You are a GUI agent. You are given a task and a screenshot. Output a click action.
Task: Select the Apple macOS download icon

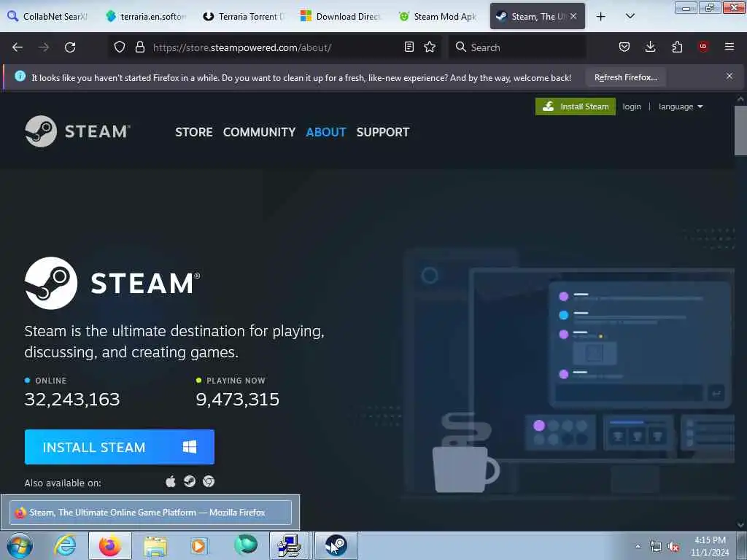[x=171, y=481]
